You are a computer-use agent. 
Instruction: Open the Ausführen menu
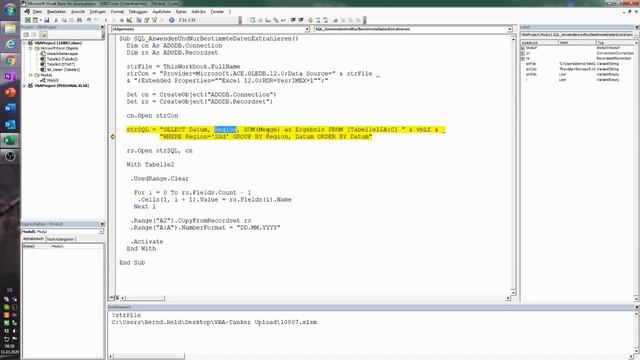[x=162, y=12]
